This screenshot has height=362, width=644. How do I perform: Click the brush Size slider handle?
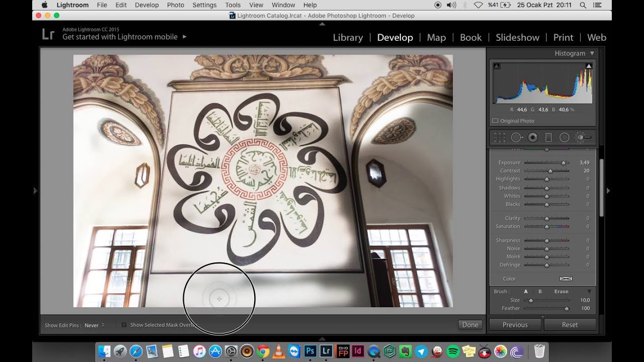point(530,300)
